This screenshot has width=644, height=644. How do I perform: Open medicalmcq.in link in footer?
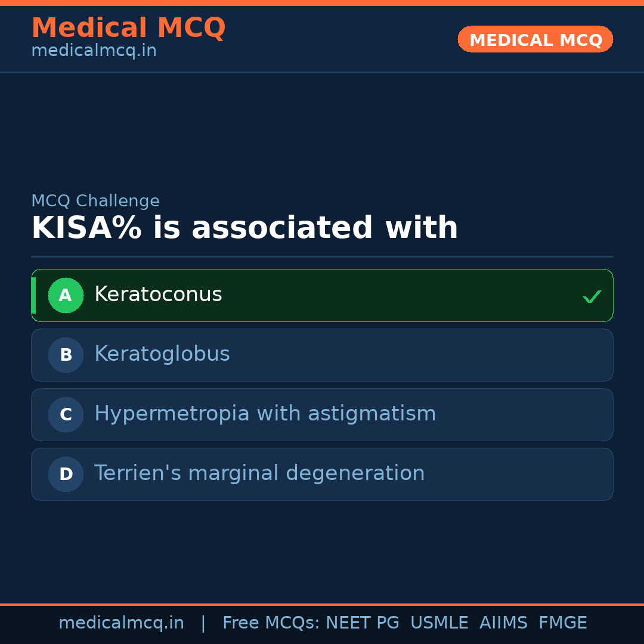[121, 623]
